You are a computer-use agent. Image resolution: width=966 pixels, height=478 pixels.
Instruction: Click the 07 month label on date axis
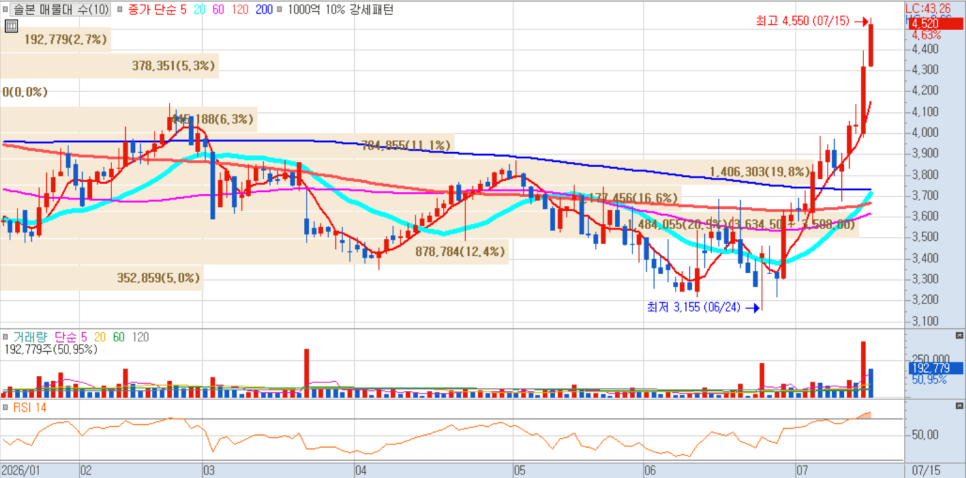pos(802,471)
